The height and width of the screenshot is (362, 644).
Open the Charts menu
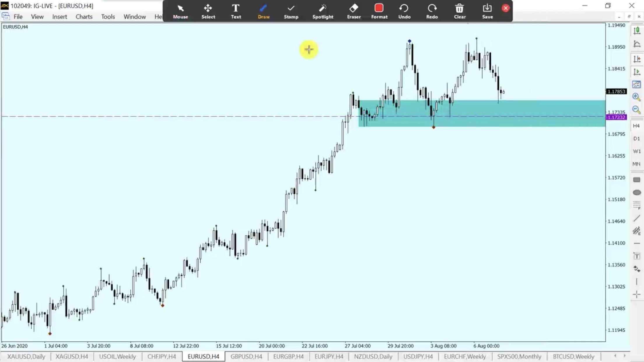click(x=84, y=17)
